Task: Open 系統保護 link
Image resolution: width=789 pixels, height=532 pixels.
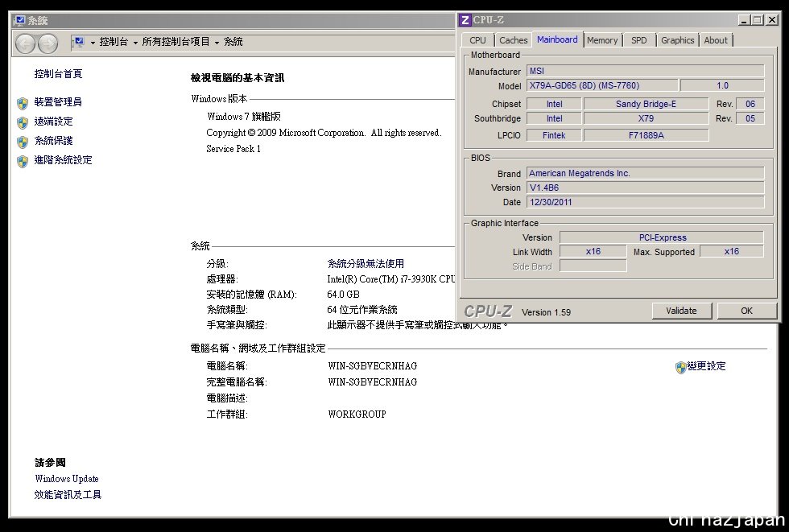Action: 53,141
